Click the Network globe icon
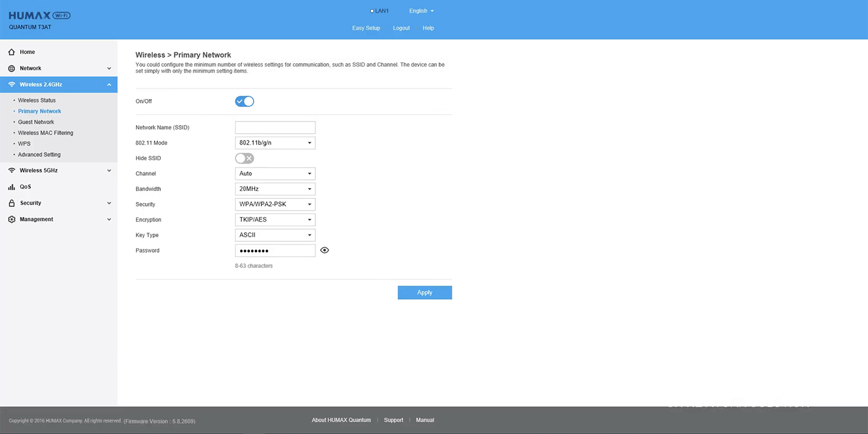 [x=12, y=68]
